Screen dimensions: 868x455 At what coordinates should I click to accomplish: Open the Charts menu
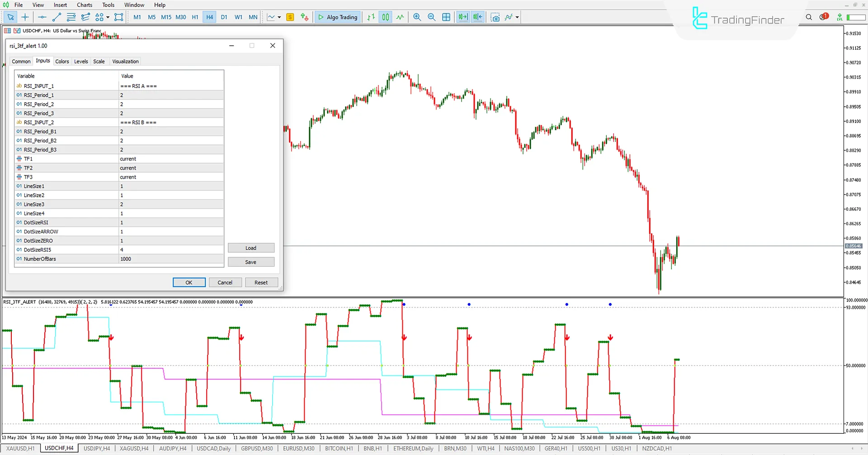tap(84, 5)
